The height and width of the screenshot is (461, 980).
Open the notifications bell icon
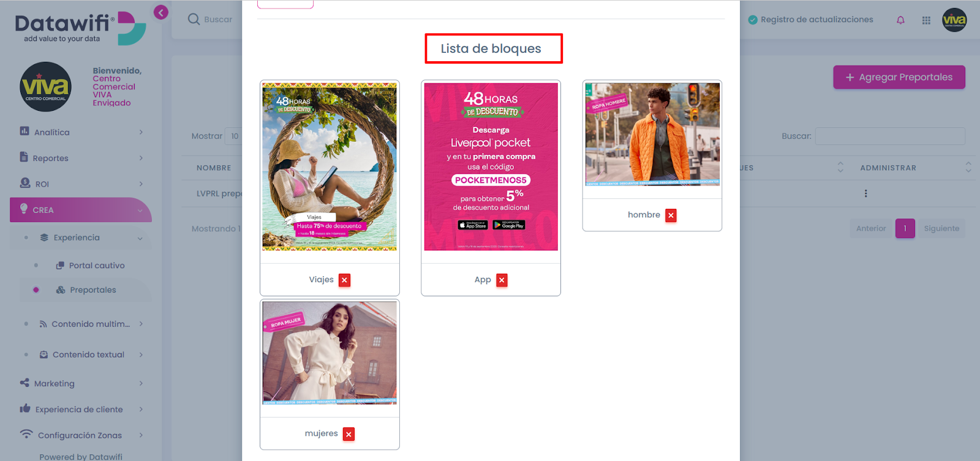(x=900, y=20)
